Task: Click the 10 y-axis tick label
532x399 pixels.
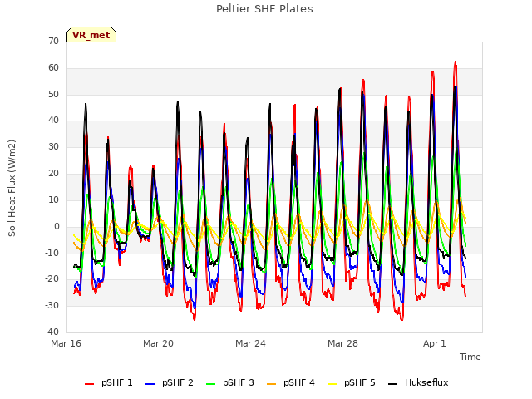Action: point(53,199)
